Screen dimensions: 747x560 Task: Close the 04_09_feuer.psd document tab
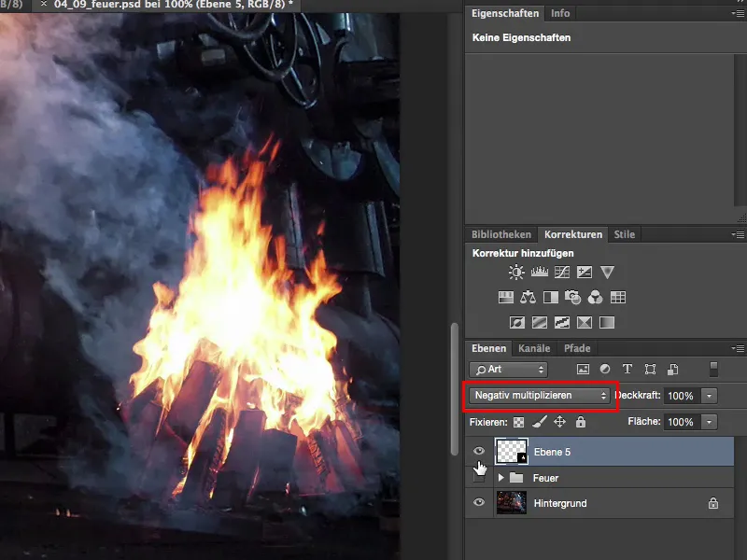tap(43, 4)
